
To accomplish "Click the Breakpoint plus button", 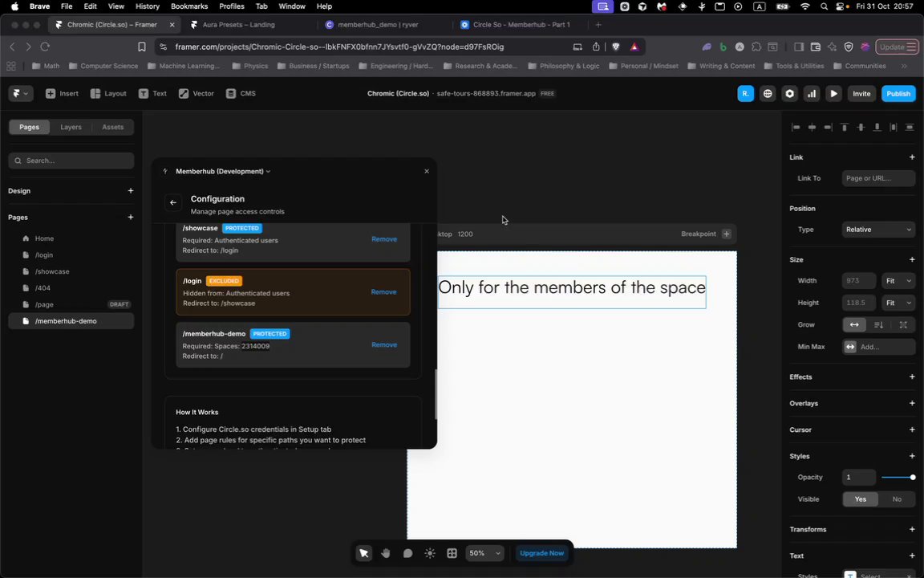I will (727, 234).
